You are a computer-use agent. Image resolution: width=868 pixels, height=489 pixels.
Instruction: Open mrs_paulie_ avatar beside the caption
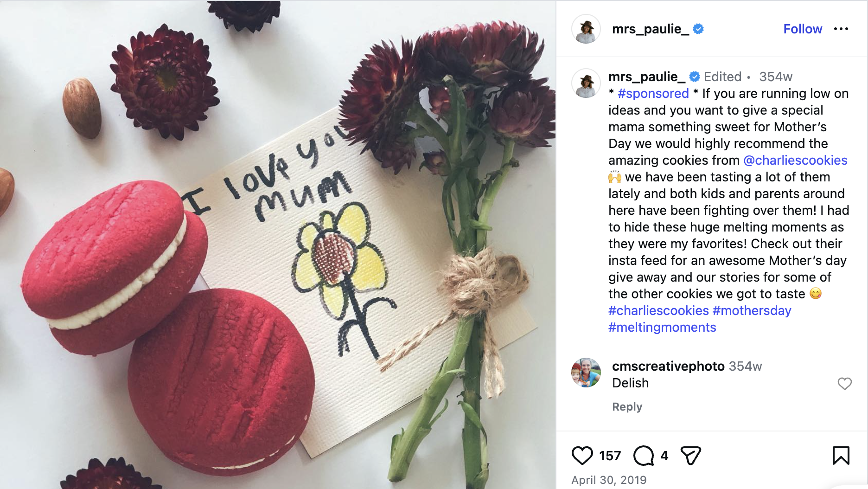[x=586, y=83]
